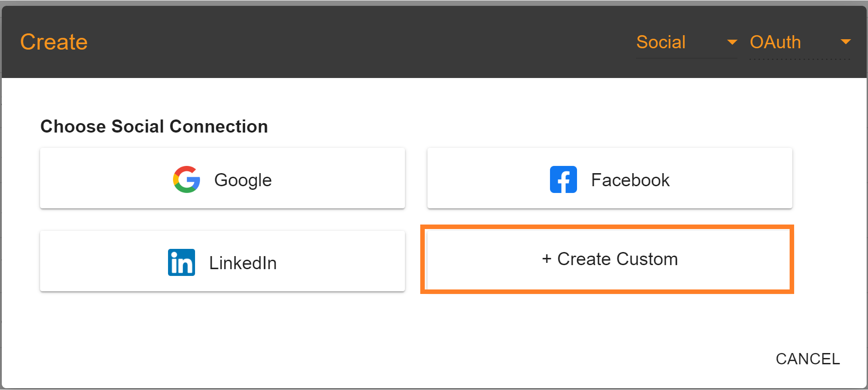
Task: Click the LinkedIn logo icon
Action: point(182,262)
